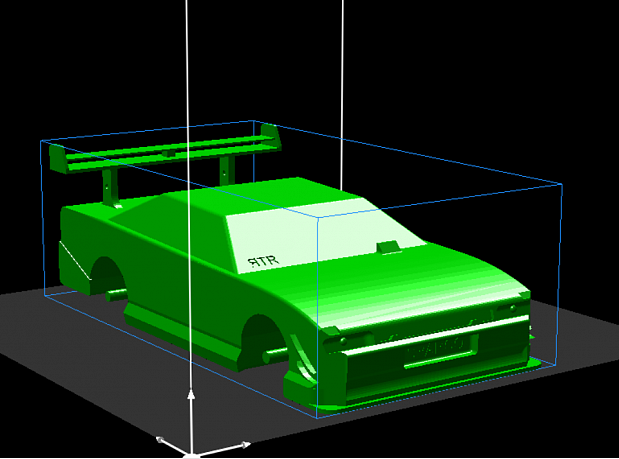Image resolution: width=619 pixels, height=459 pixels.
Task: Click the left spoiler support strut
Action: click(x=109, y=187)
